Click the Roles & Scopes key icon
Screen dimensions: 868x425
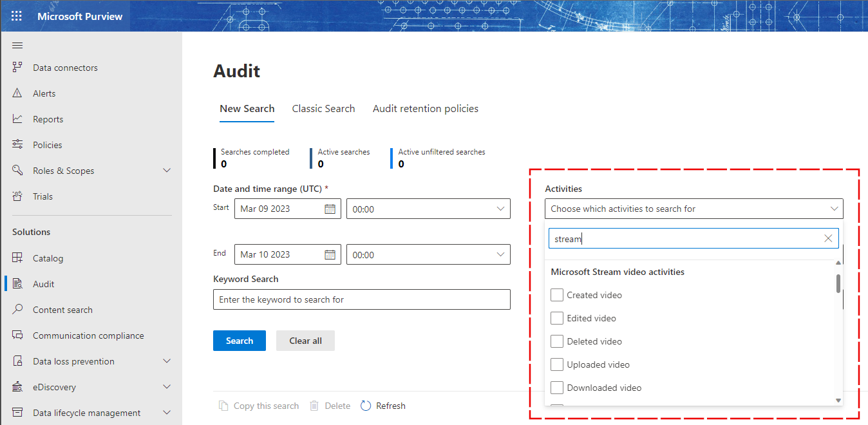coord(18,170)
